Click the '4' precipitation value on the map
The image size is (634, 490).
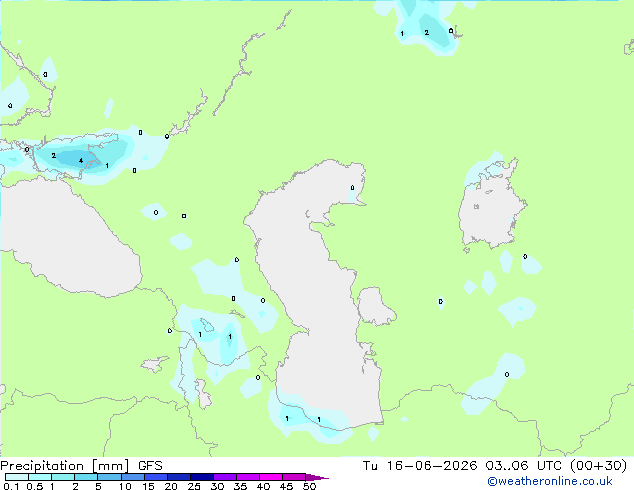tap(81, 161)
